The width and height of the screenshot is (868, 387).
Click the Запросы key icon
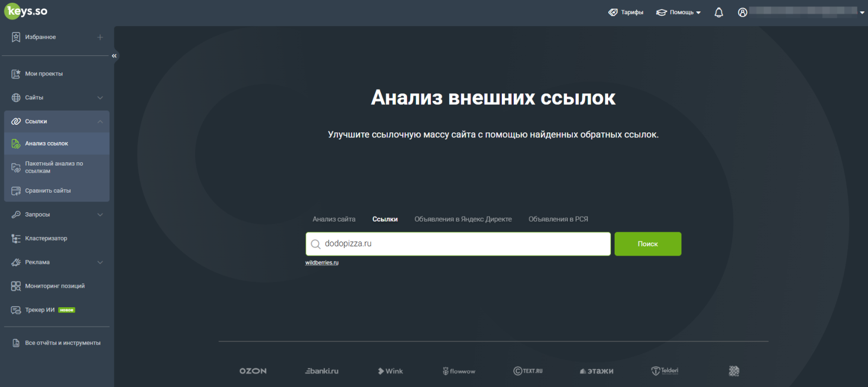pyautogui.click(x=16, y=215)
